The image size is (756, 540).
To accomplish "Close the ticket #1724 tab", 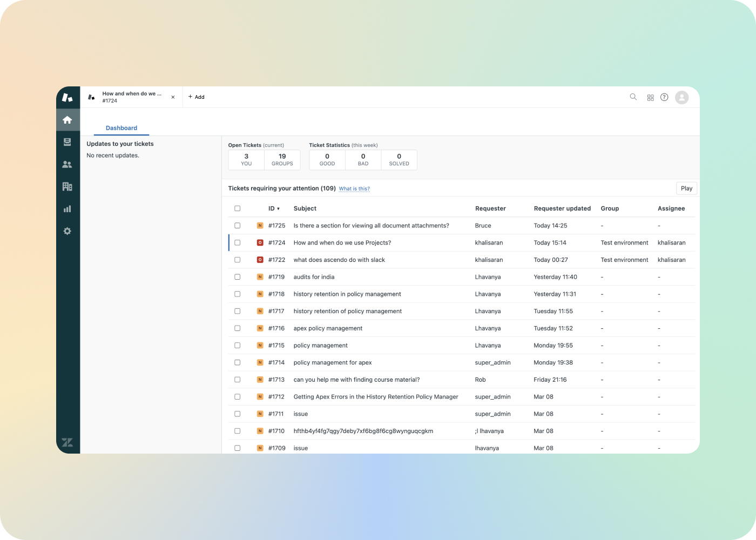I will (173, 97).
